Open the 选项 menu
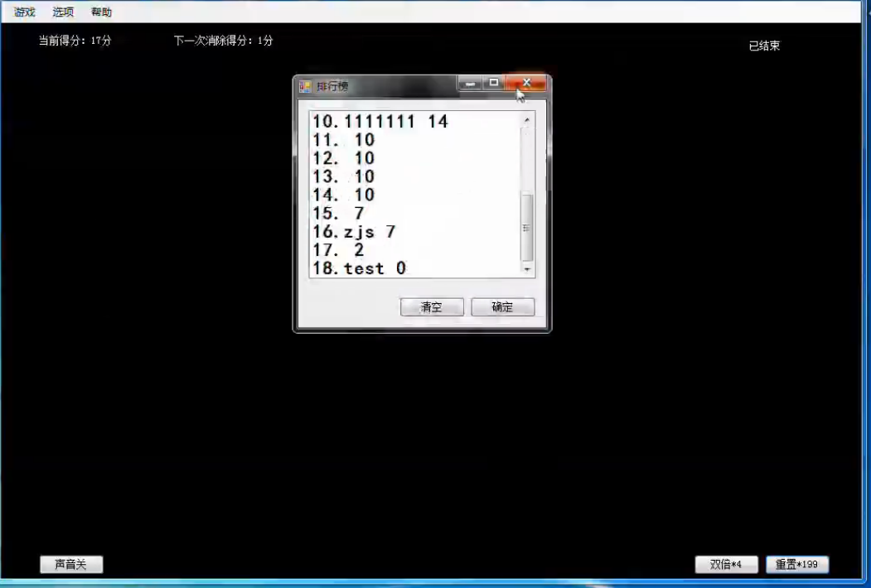This screenshot has width=871, height=588. tap(63, 12)
